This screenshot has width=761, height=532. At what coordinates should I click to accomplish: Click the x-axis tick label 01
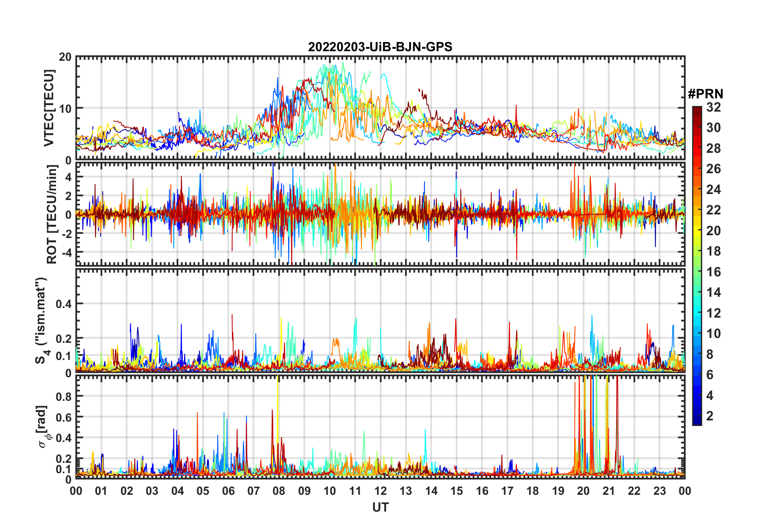click(101, 491)
